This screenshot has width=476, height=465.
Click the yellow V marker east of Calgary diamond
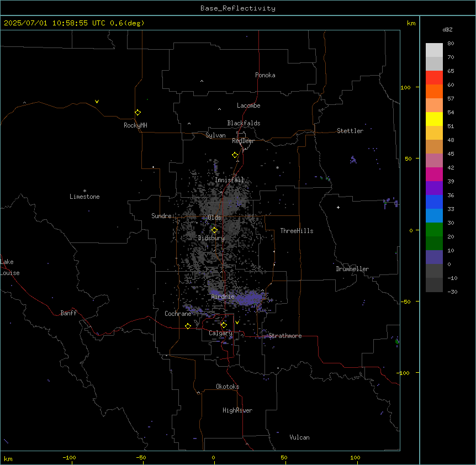pyautogui.click(x=237, y=323)
